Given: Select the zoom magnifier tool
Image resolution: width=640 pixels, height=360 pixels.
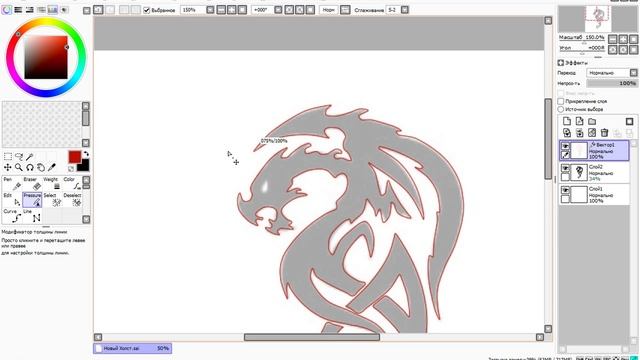Looking at the screenshot, I should (x=19, y=167).
